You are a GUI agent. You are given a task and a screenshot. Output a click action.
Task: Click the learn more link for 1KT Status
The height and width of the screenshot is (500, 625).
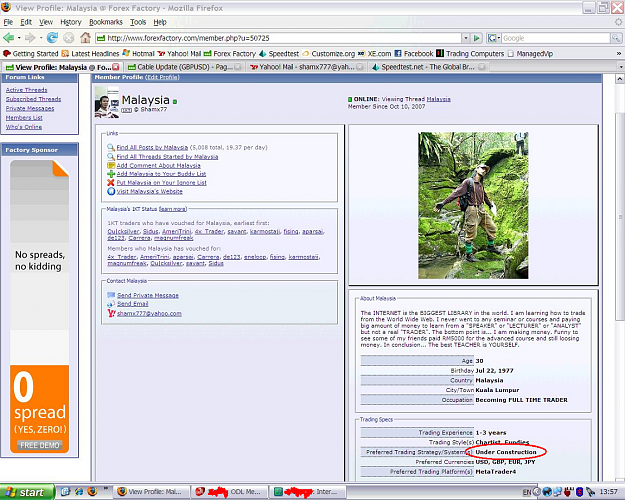coord(173,209)
